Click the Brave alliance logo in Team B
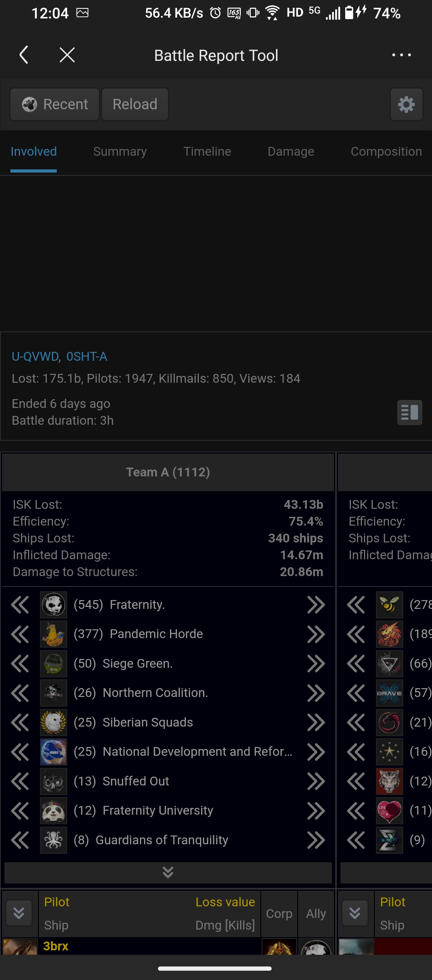Screen dimensions: 432x980 coord(390,693)
